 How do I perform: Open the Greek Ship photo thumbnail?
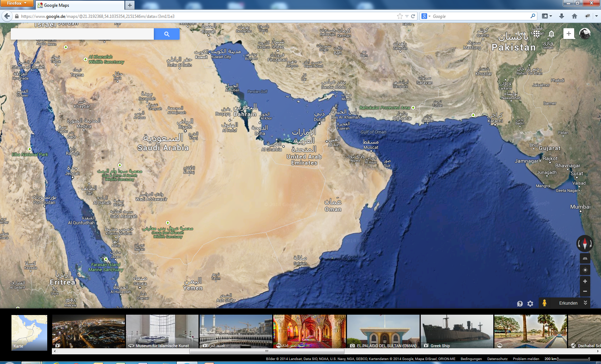[457, 331]
